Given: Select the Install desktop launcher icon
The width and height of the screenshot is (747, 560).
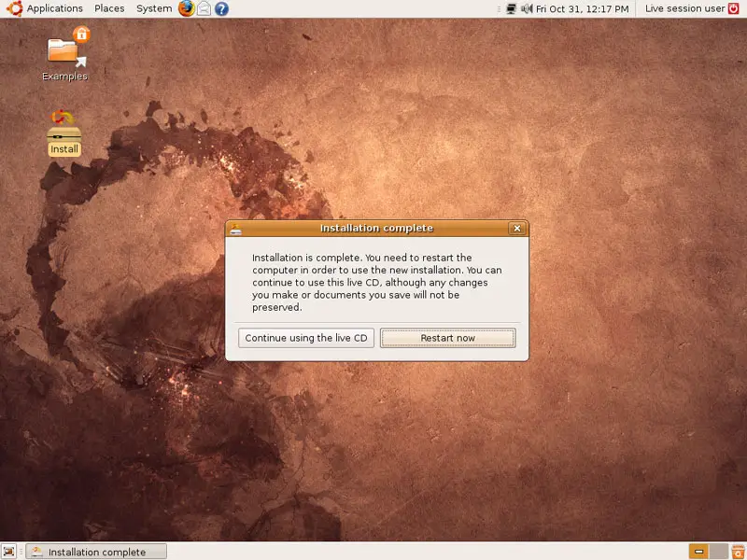Looking at the screenshot, I should coord(64,133).
